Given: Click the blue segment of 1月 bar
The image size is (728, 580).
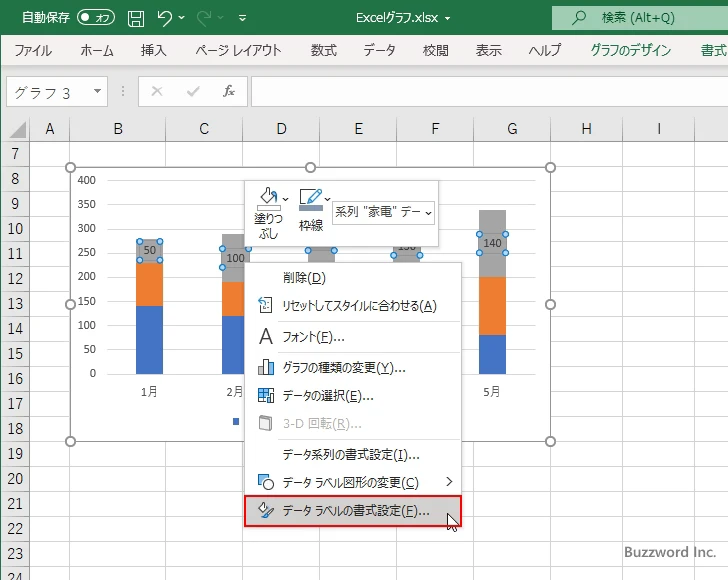Looking at the screenshot, I should tap(150, 340).
